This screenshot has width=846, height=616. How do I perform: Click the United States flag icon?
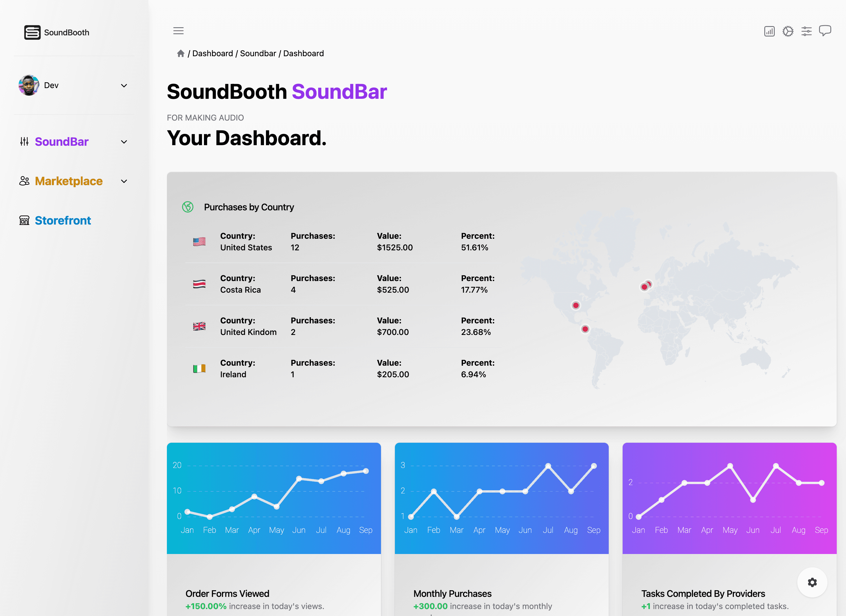(200, 241)
